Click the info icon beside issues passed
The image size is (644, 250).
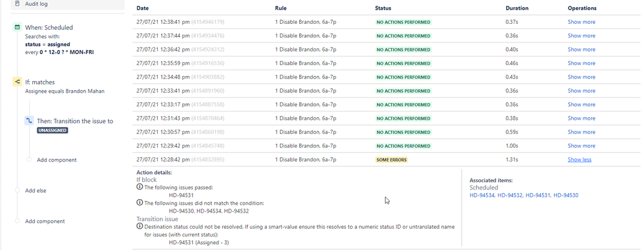click(x=139, y=187)
